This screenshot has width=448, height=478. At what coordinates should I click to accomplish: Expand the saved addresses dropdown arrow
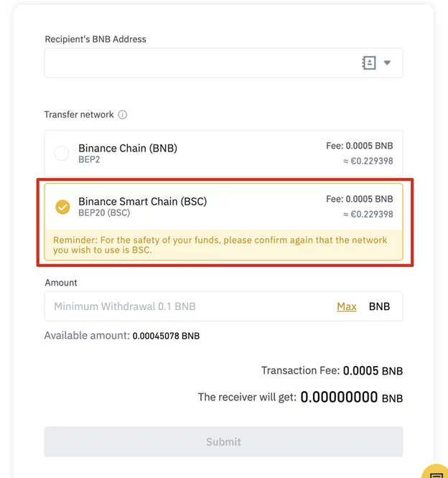tap(387, 63)
